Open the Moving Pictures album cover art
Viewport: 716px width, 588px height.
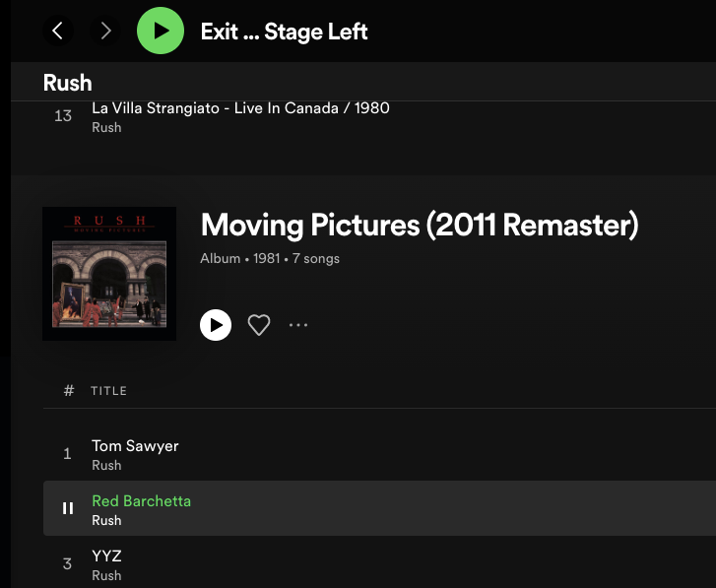109,274
